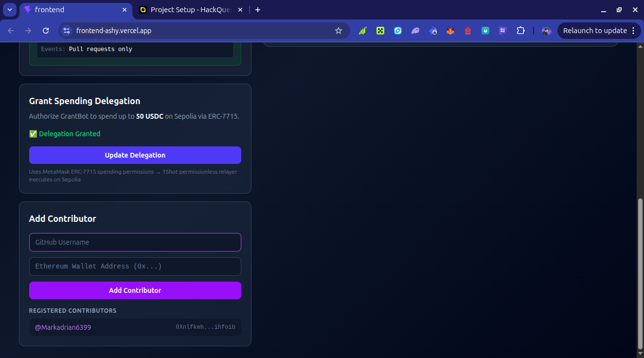Viewport: 644px width, 358px height.
Task: Go back to the previous page
Action: tap(11, 31)
